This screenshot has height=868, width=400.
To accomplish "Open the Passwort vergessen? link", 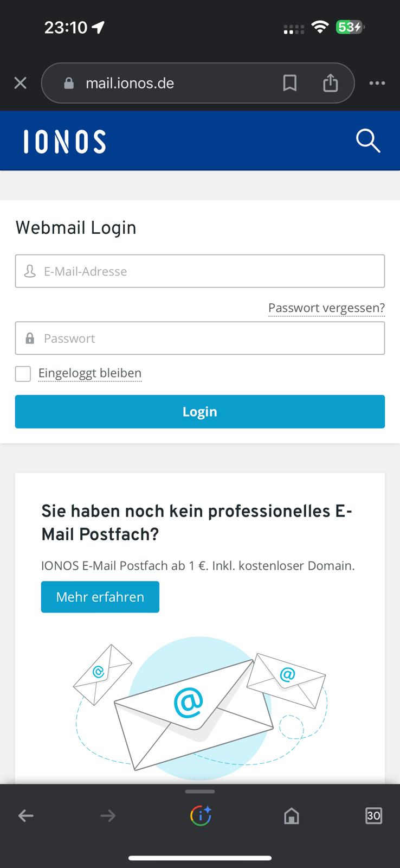I will click(326, 308).
